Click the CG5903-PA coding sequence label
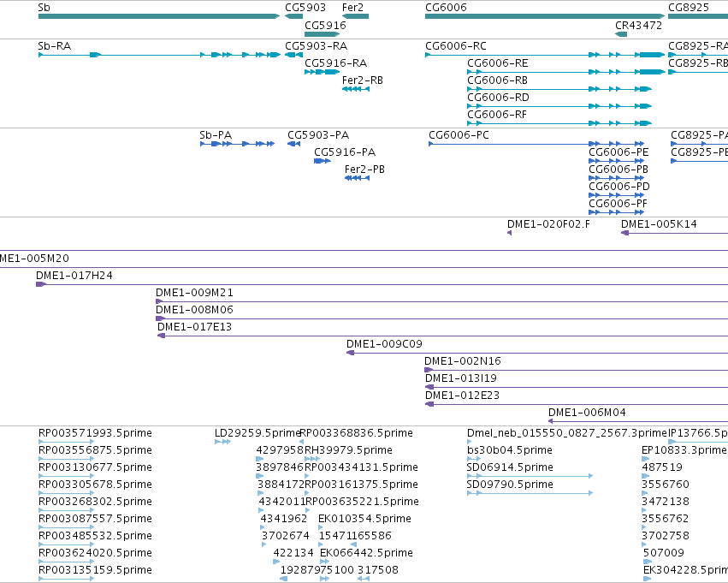Viewport: 728px width, 583px height. [x=318, y=135]
